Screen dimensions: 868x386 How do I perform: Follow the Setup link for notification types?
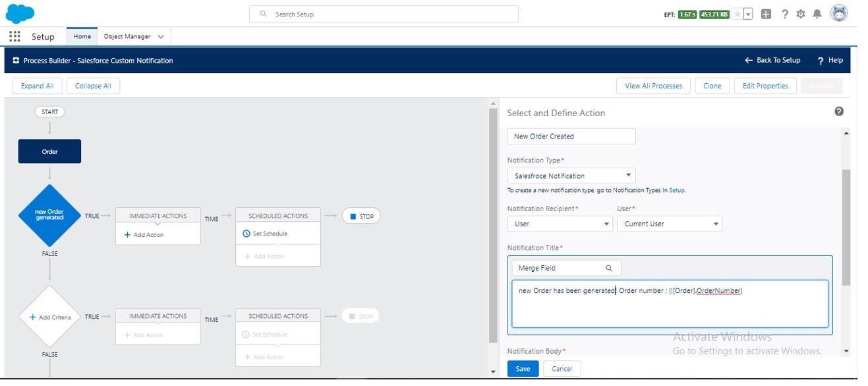pyautogui.click(x=677, y=190)
